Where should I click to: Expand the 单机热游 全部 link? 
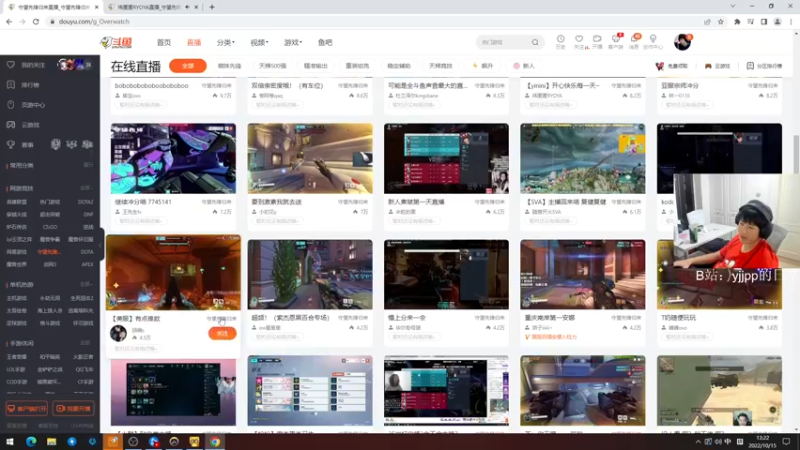[x=88, y=284]
